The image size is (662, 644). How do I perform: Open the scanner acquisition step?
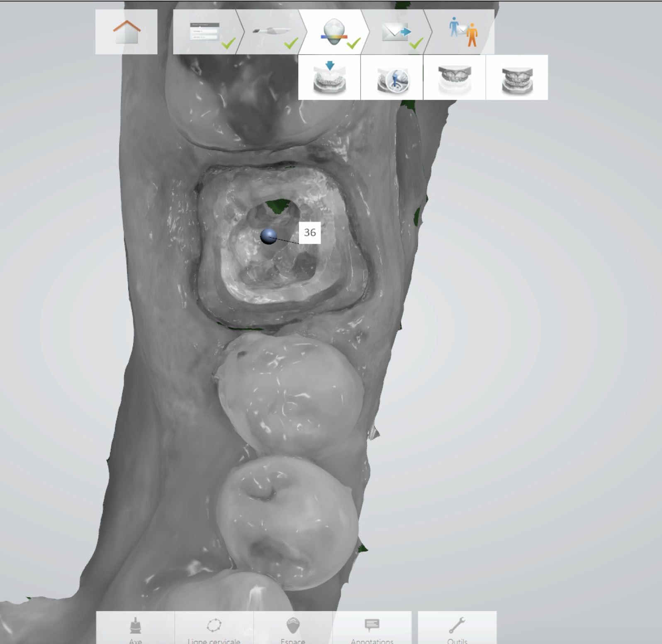[272, 32]
